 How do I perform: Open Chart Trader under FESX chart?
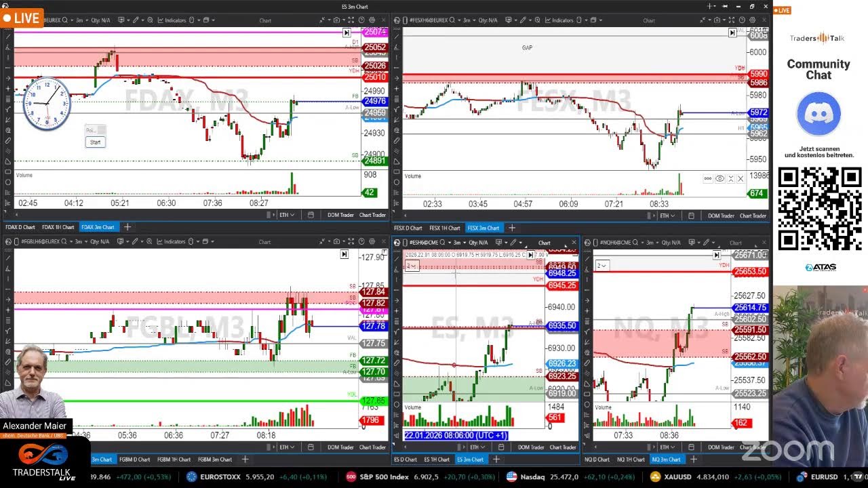click(753, 216)
